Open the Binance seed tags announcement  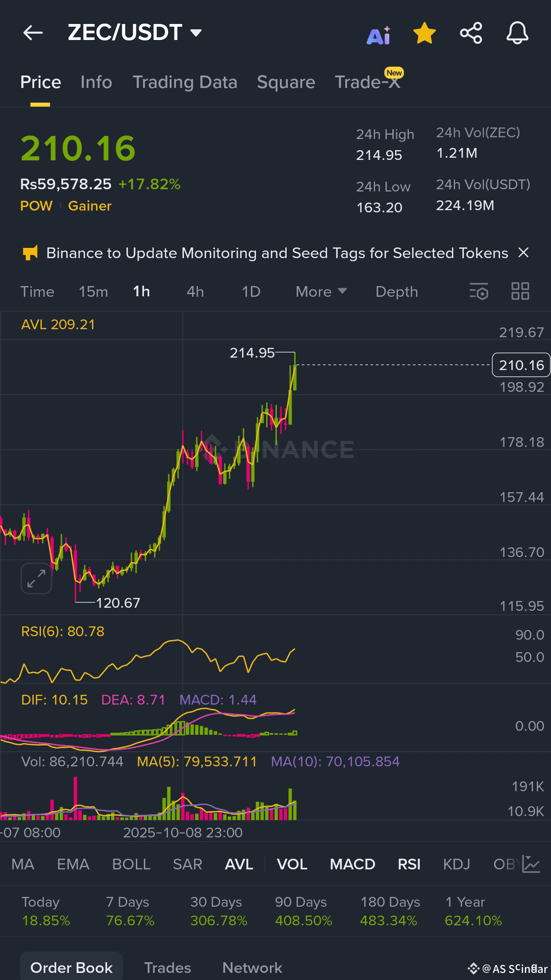click(277, 253)
